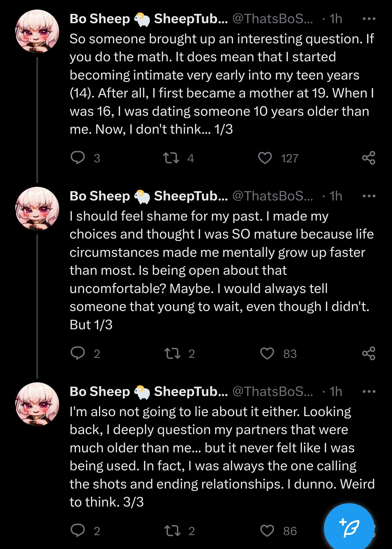The height and width of the screenshot is (549, 392).
Task: Retweet the second tweet in the thread
Action: coord(172,353)
